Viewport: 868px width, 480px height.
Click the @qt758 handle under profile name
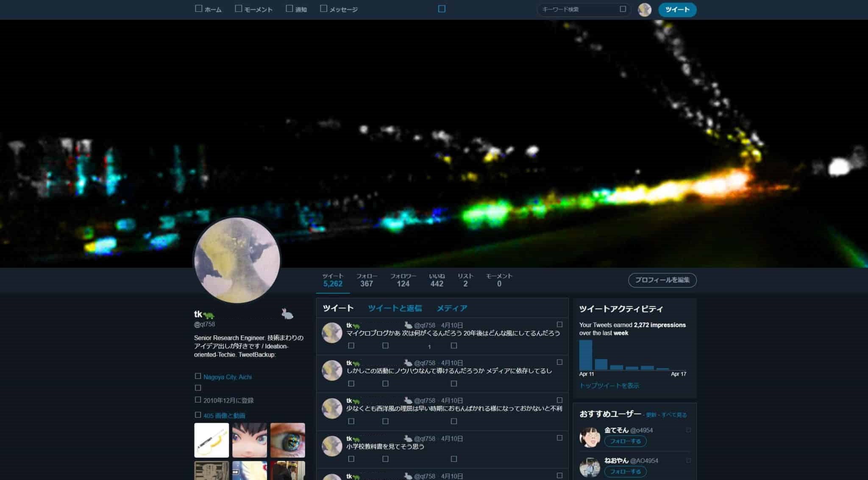pos(204,324)
